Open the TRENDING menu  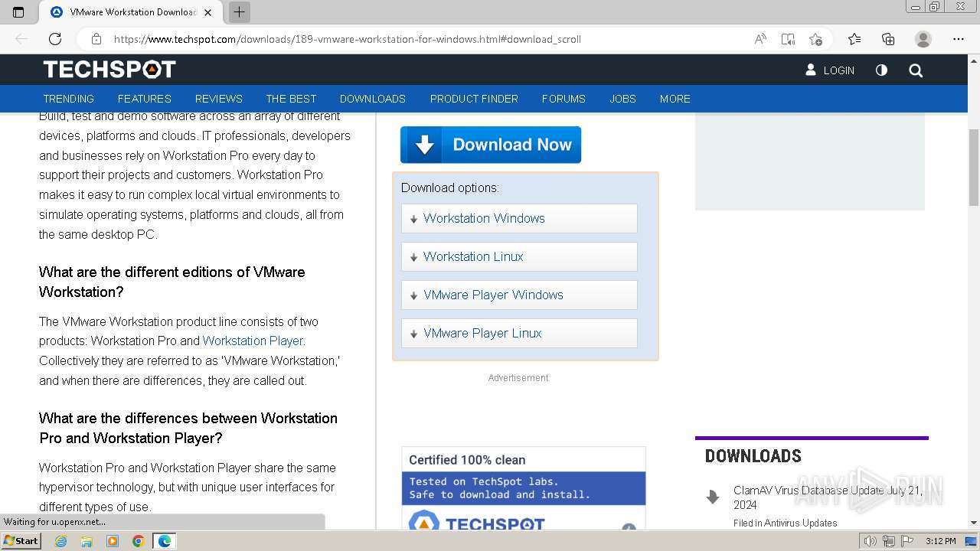point(68,99)
